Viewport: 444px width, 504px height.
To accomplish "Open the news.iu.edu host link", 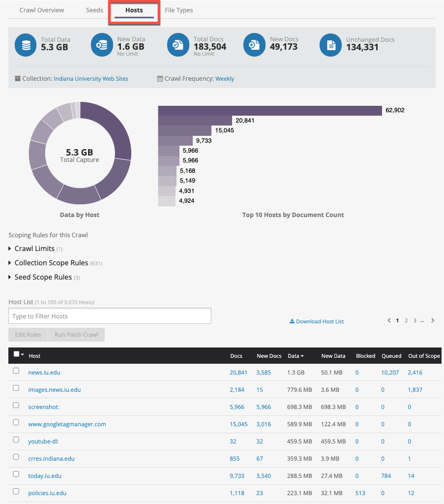I will click(x=44, y=372).
